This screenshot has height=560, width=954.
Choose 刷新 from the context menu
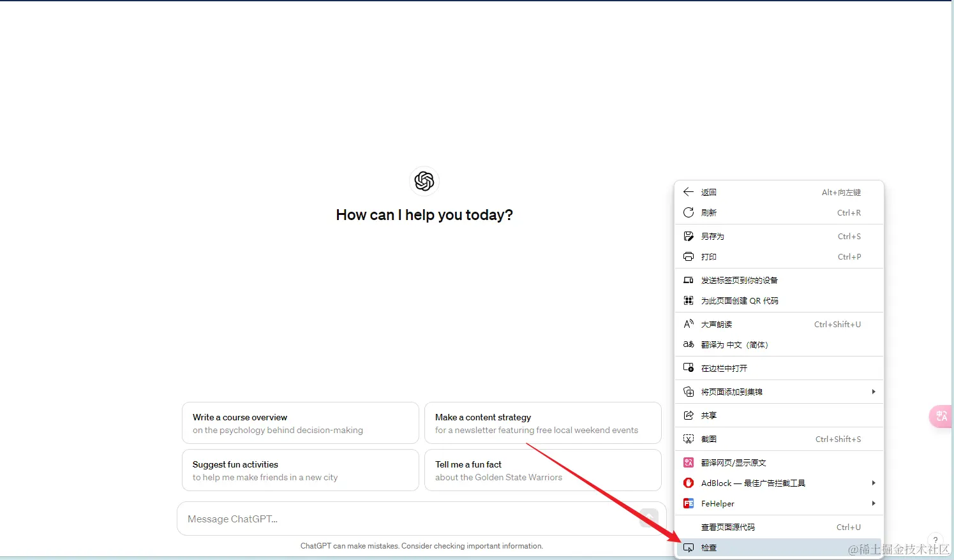(779, 212)
